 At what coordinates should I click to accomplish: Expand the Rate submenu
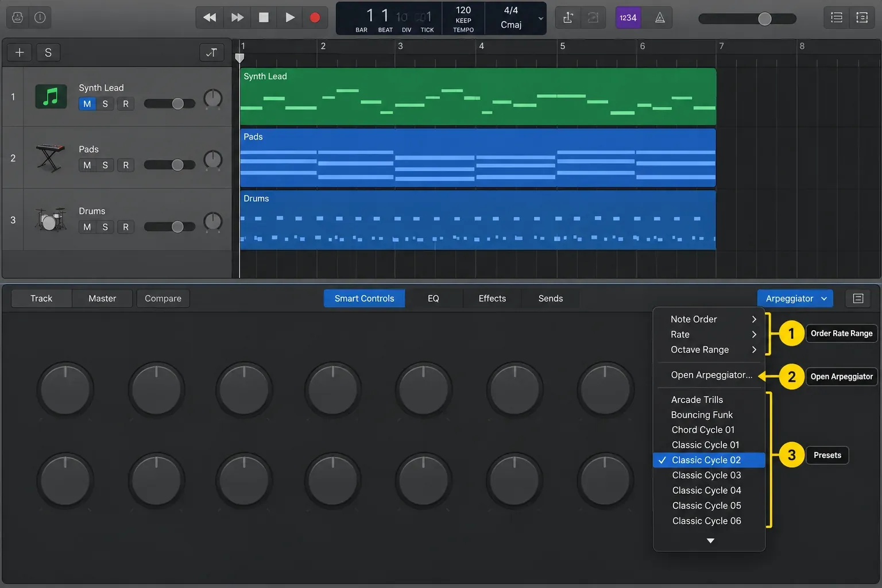click(709, 334)
